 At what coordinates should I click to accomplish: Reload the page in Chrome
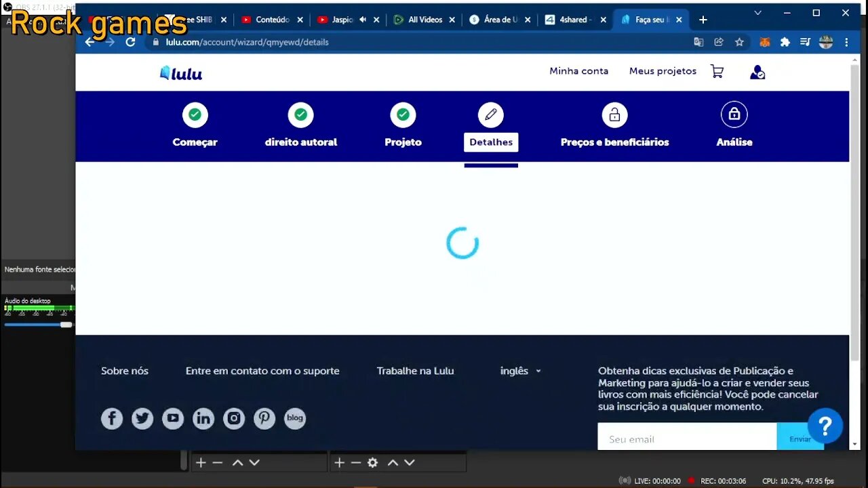click(x=130, y=42)
